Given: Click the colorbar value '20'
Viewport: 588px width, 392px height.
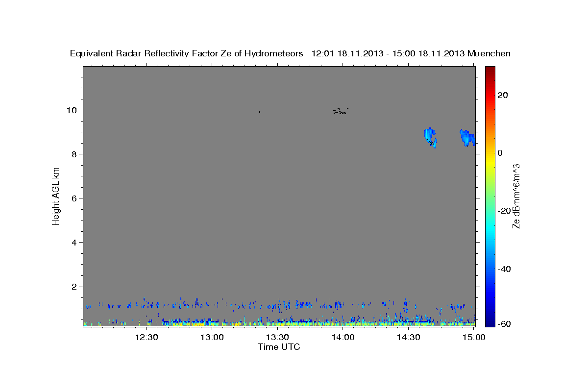Looking at the screenshot, I should point(502,95).
